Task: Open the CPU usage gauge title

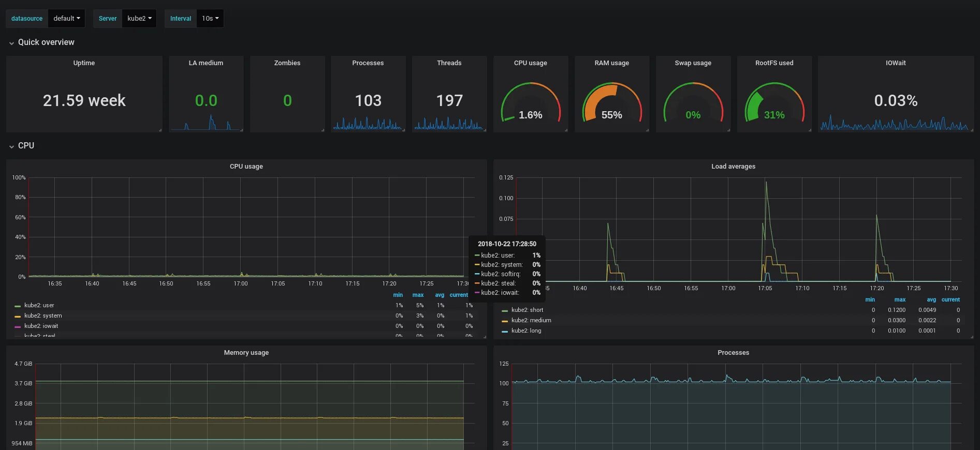Action: pos(531,63)
